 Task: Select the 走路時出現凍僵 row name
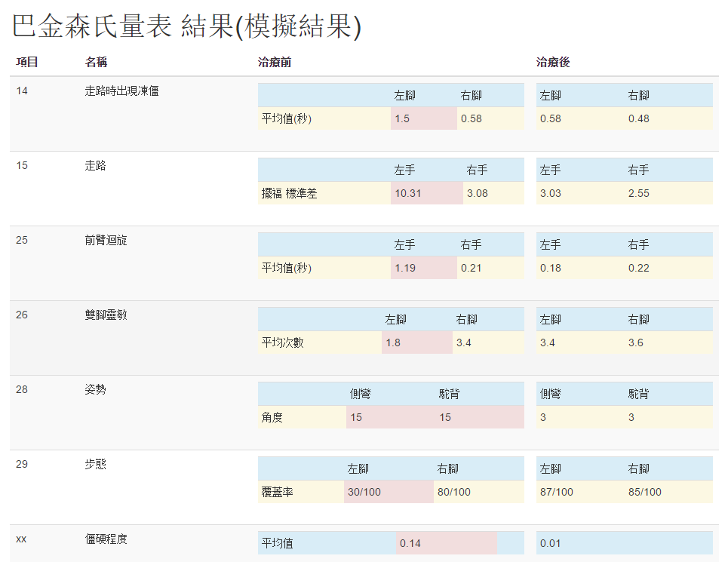(121, 91)
